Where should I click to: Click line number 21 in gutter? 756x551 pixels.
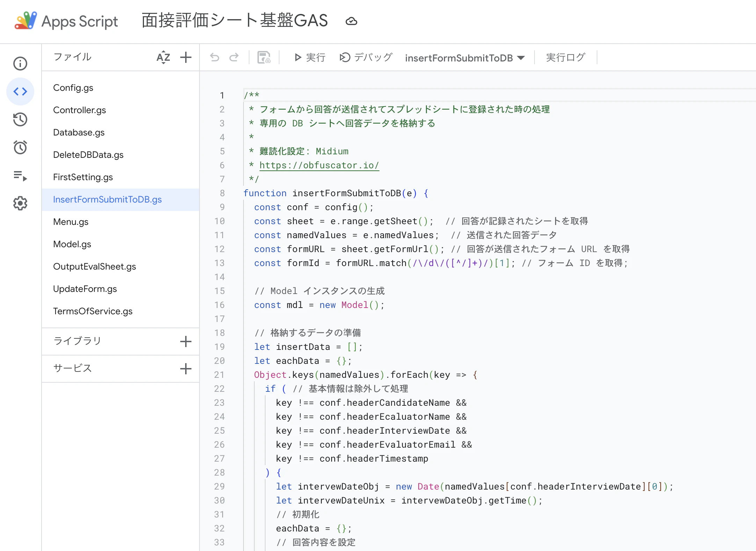point(219,375)
